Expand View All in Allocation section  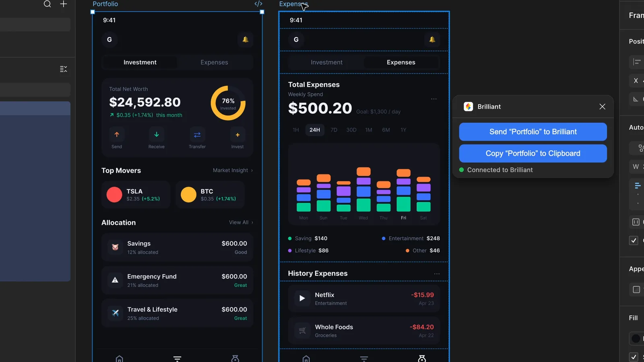click(x=241, y=222)
